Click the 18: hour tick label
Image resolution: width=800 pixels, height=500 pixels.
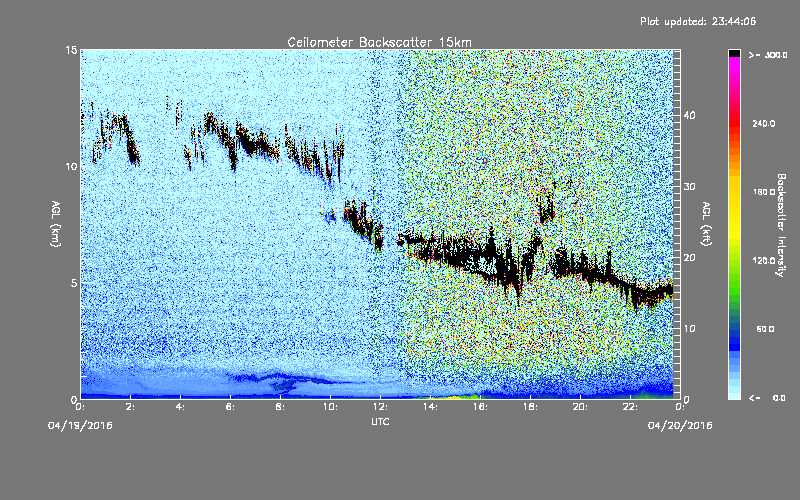[x=530, y=407]
